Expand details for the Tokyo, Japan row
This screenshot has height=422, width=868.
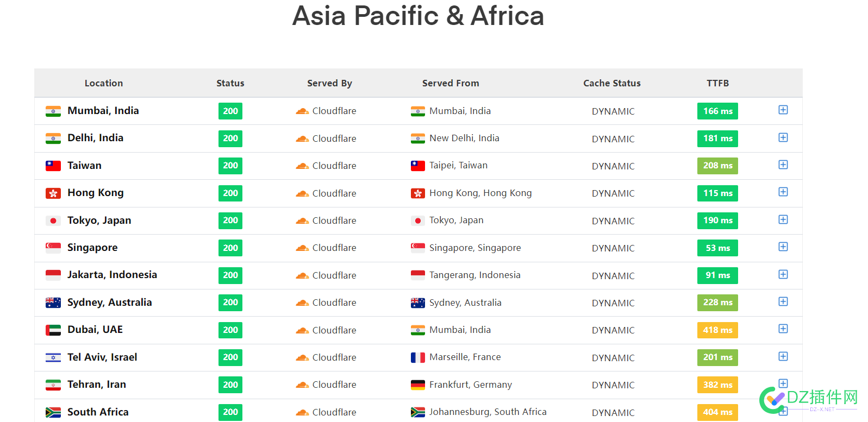tap(783, 219)
